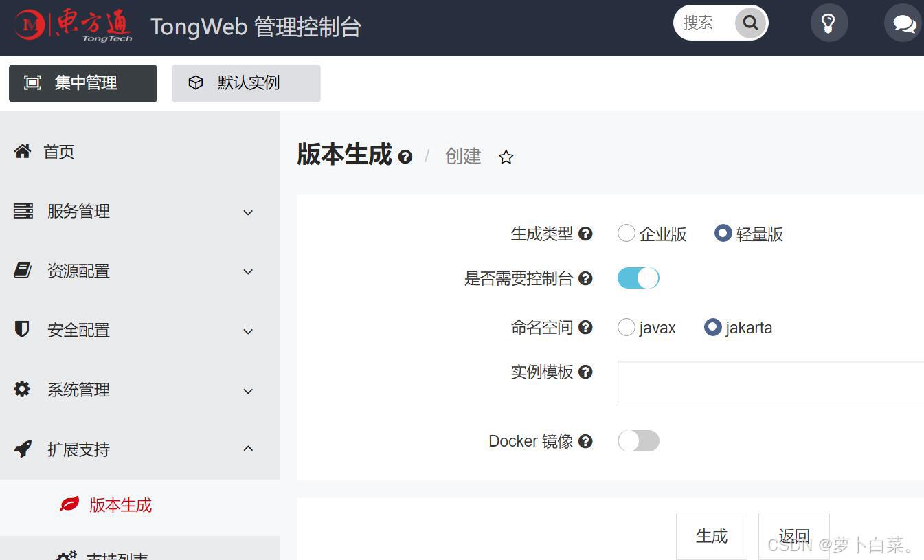
Task: Click the 返回 button
Action: pos(794,536)
